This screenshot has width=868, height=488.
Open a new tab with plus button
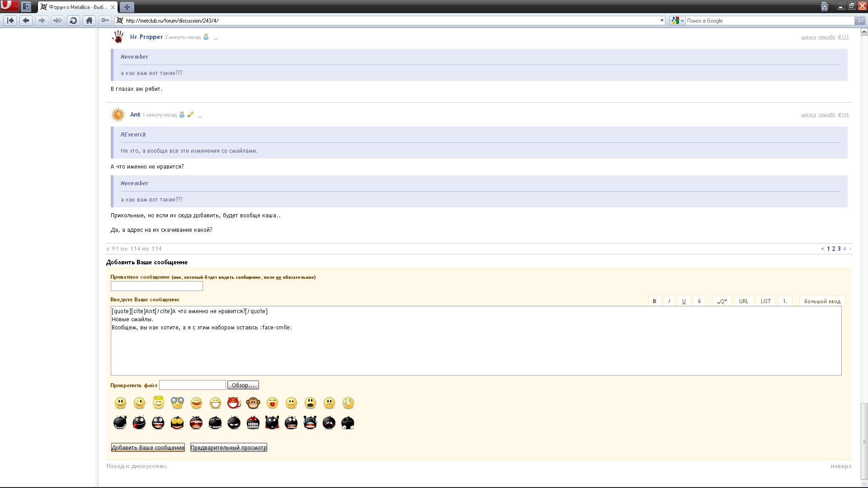point(127,7)
